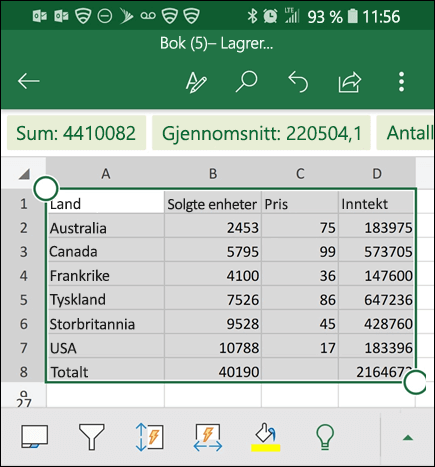Tap the select-all corner triangle

coord(24,174)
